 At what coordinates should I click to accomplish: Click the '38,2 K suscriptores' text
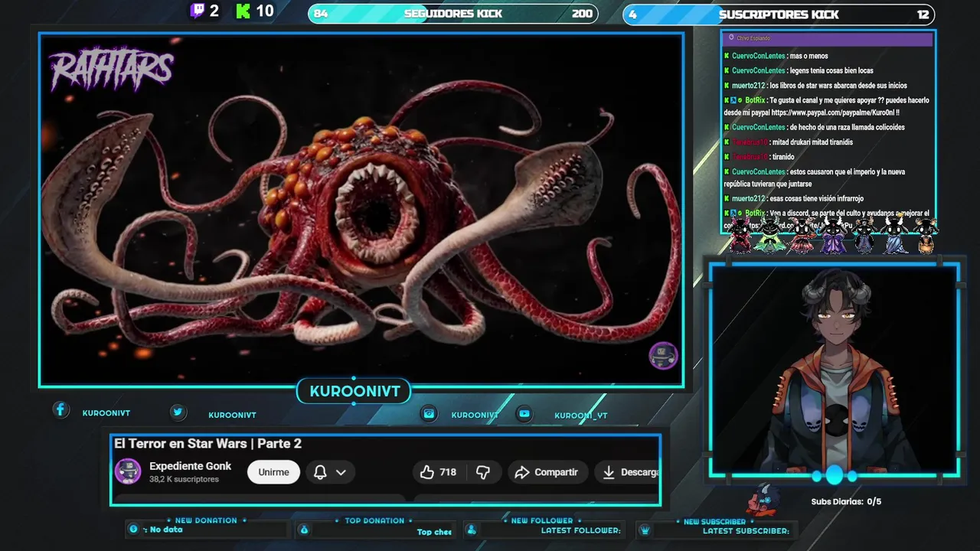(184, 480)
